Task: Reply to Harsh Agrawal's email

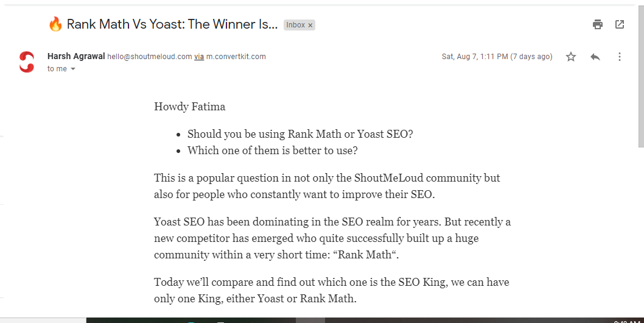Action: pos(595,57)
